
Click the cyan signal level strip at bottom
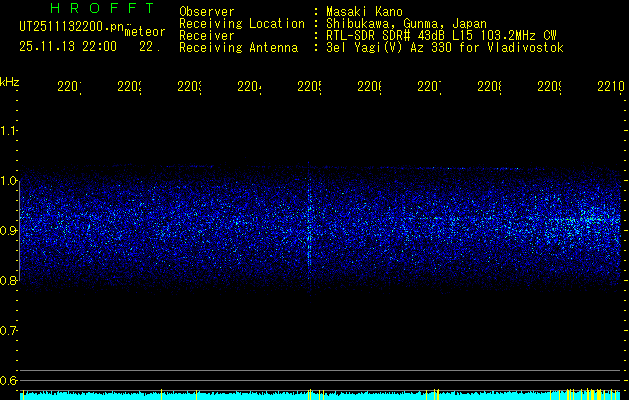(x=320, y=396)
